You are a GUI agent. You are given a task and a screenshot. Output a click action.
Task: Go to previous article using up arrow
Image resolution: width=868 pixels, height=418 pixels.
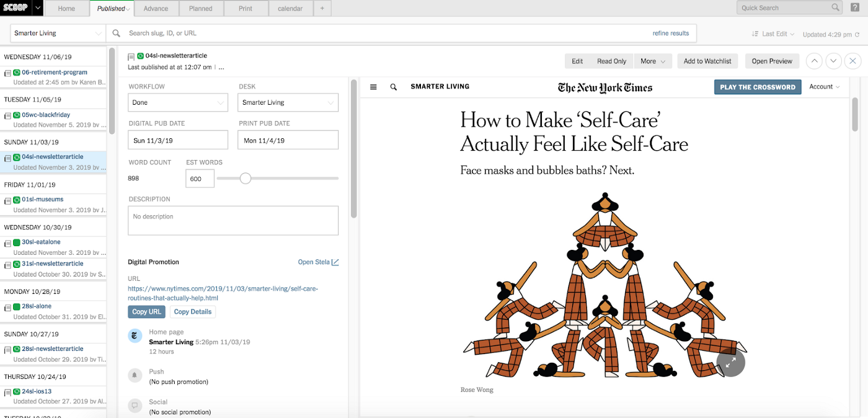tap(814, 61)
